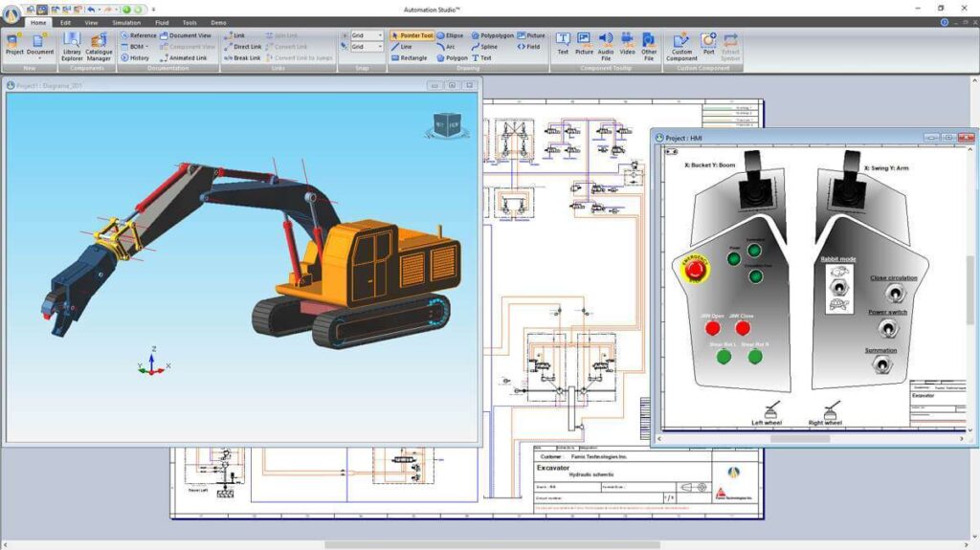Screen dimensions: 980x550
Task: Pick the Rectangle drawing tool
Action: tap(409, 57)
